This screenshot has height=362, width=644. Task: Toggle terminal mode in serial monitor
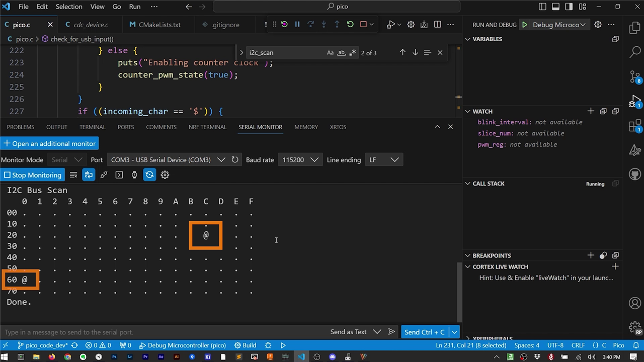(x=119, y=175)
